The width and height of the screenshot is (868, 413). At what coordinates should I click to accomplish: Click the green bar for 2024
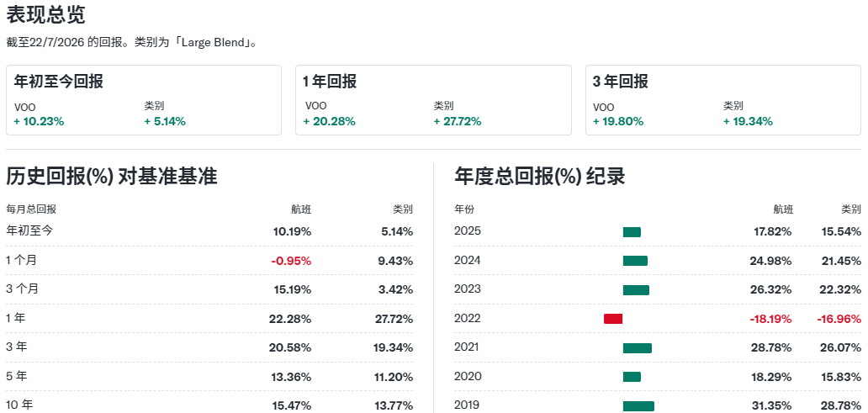(635, 261)
